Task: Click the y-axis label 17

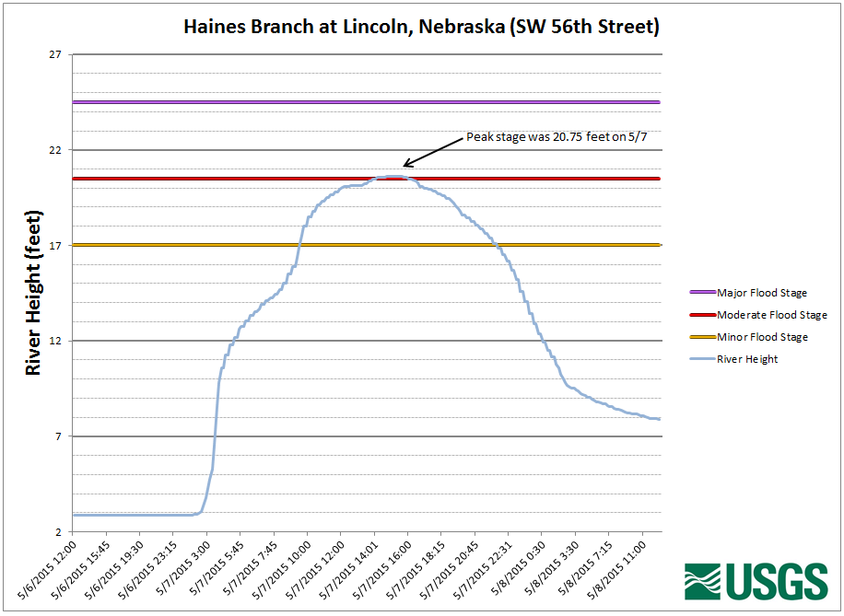Action: coord(55,245)
